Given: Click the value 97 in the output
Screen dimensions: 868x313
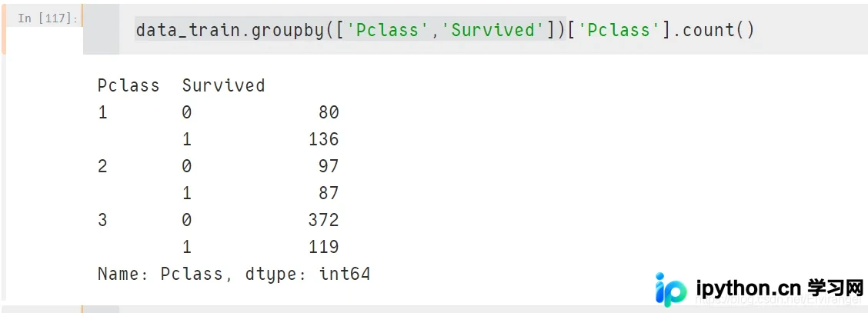Looking at the screenshot, I should 329,166.
